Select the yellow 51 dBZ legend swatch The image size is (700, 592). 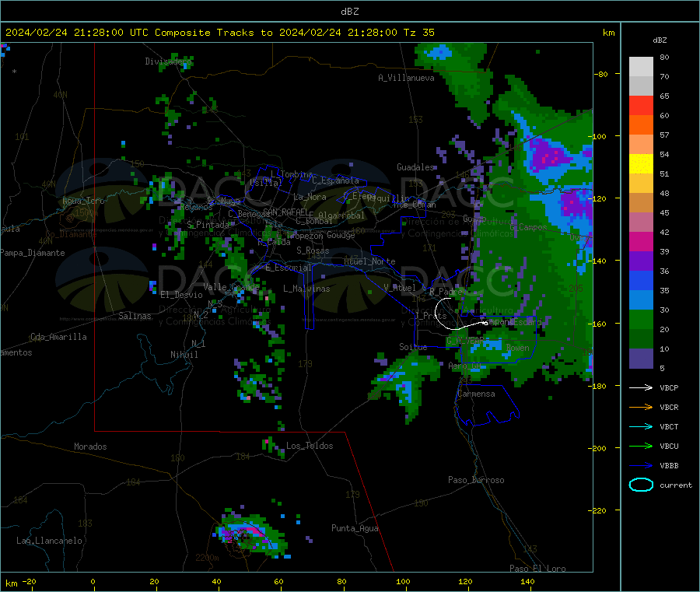pos(641,164)
